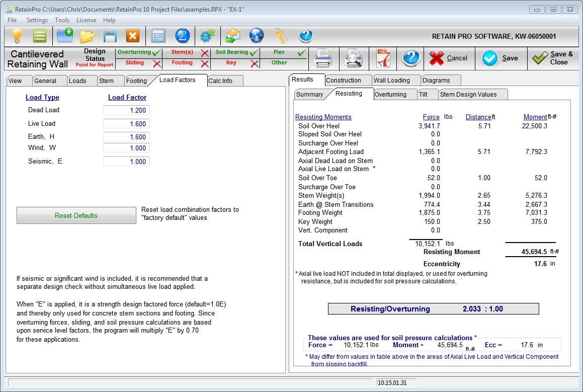This screenshot has height=392, width=583.
Task: Open help from the top toolbar question icon
Action: tap(306, 36)
